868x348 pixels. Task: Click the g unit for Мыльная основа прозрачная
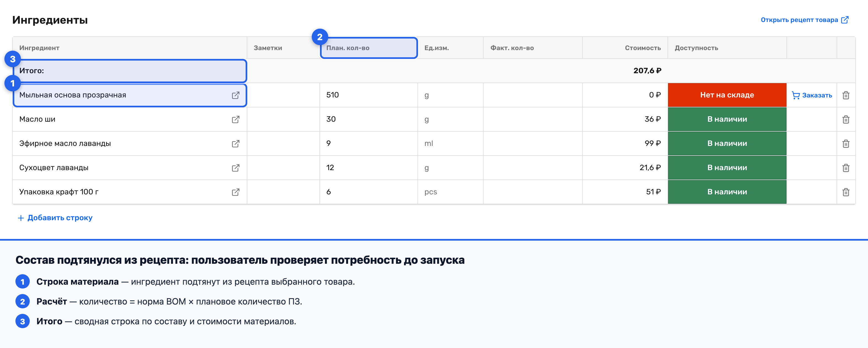pos(427,95)
